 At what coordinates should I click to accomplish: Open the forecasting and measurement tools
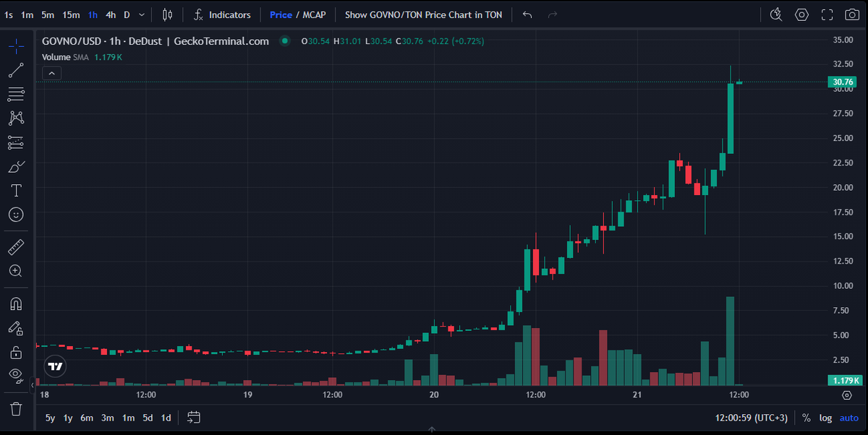point(16,142)
